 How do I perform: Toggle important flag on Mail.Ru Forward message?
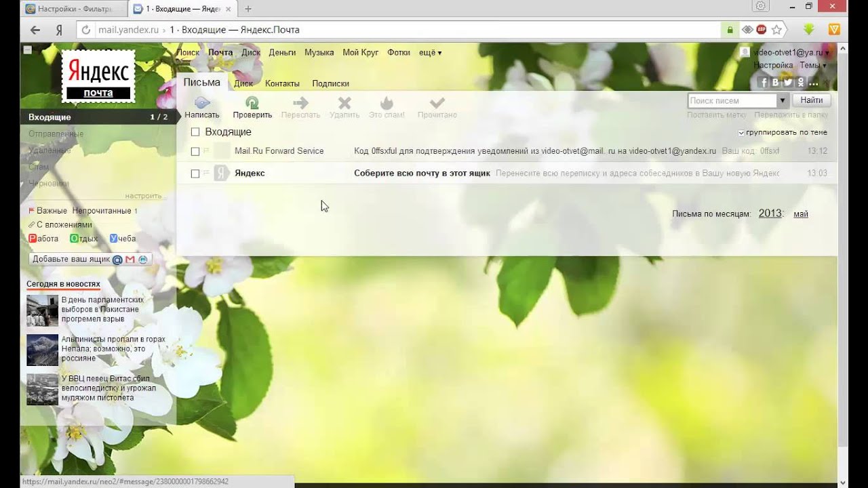[x=207, y=151]
